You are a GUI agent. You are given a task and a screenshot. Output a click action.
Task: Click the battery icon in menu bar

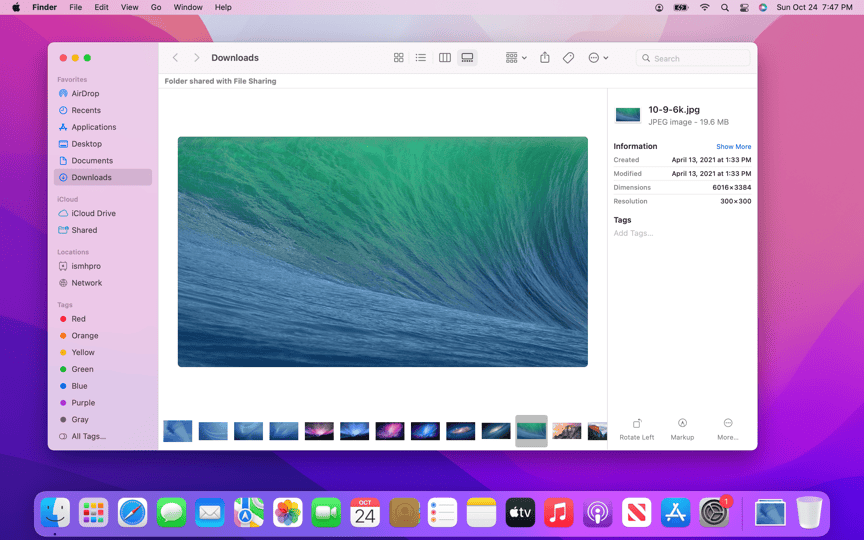point(681,7)
